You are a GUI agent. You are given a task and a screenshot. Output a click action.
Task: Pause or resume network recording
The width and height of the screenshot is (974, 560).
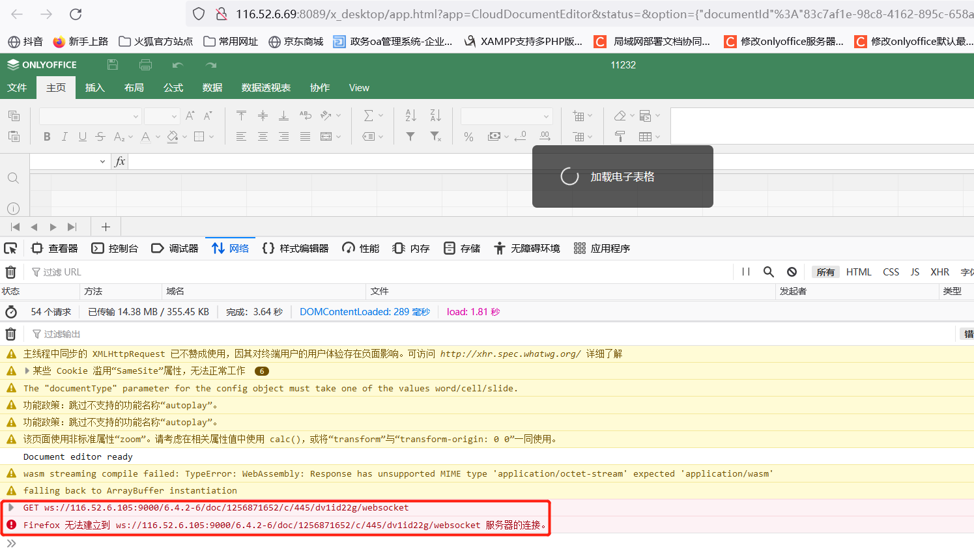click(x=746, y=272)
